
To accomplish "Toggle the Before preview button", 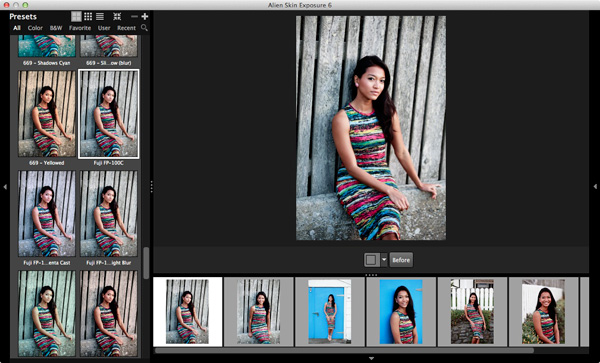I will (x=401, y=260).
